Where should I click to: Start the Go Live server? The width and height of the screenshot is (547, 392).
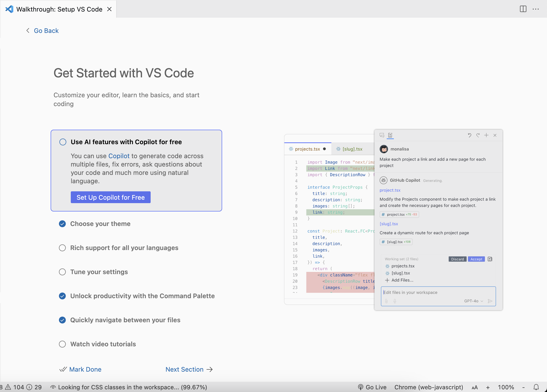coord(372,387)
